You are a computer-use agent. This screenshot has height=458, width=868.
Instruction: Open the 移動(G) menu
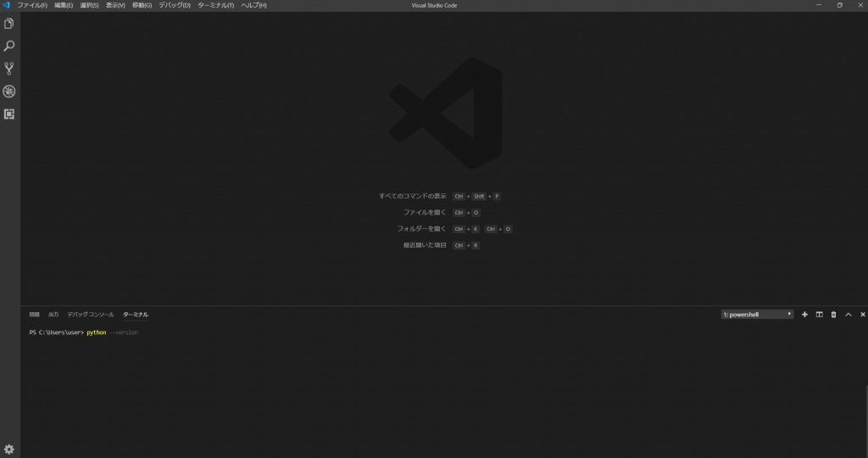pyautogui.click(x=142, y=5)
